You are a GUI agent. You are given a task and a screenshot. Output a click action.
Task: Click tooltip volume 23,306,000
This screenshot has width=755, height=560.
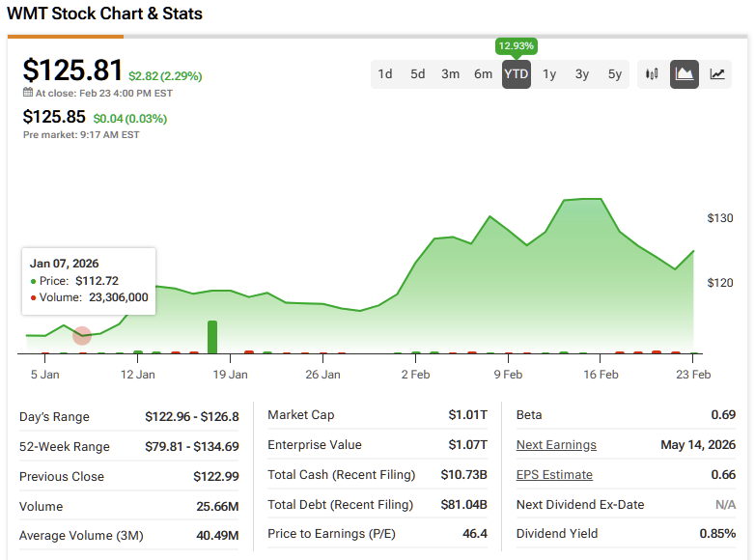click(x=119, y=297)
